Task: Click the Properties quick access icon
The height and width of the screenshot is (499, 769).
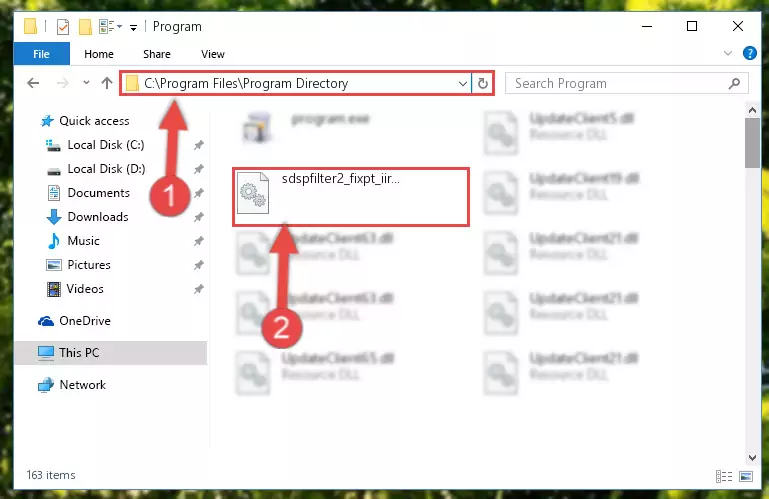Action: (63, 26)
